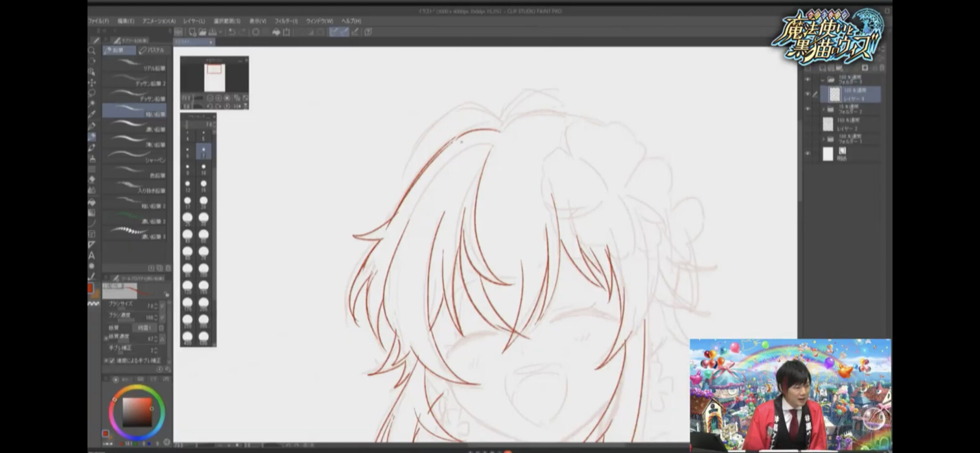Click Navigator preview thumbnail
The height and width of the screenshot is (453, 980).
pyautogui.click(x=215, y=77)
